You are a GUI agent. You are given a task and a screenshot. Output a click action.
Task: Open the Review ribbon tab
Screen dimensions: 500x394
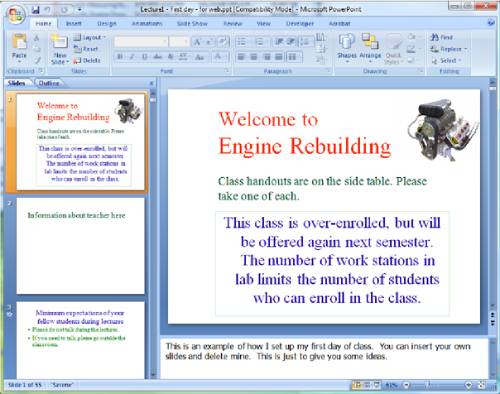click(x=233, y=24)
